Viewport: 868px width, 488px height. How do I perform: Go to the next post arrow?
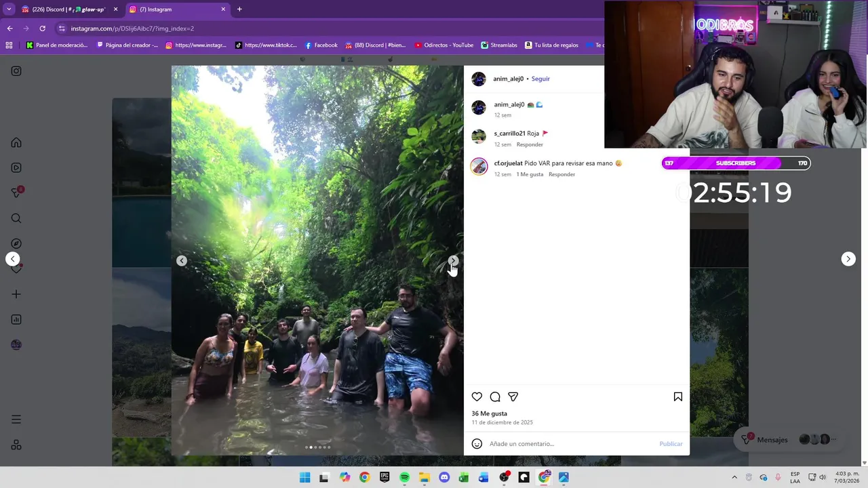point(848,259)
